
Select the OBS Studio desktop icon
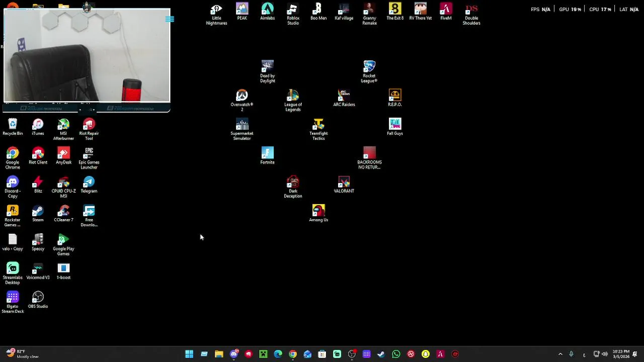tap(38, 300)
